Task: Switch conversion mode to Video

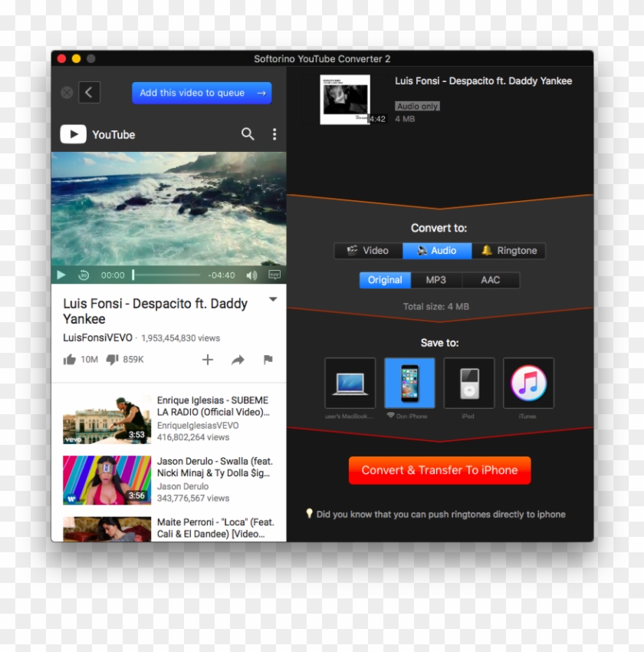Action: 367,250
